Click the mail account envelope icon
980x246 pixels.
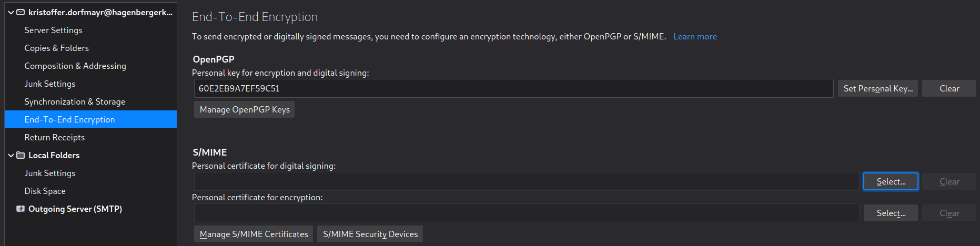point(21,12)
